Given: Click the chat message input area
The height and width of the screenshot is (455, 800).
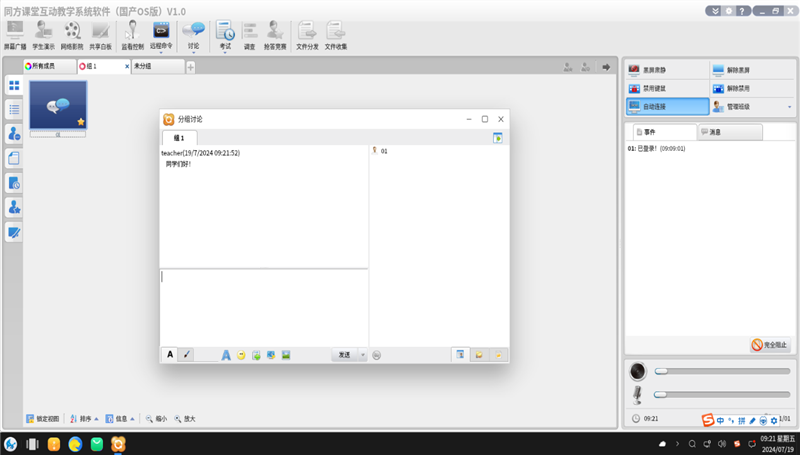Looking at the screenshot, I should tap(263, 305).
